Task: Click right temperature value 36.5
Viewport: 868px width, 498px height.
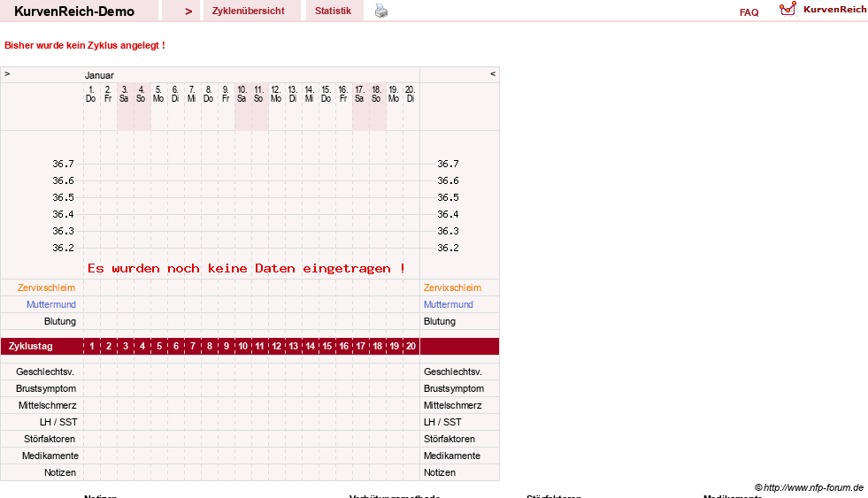Action: click(x=448, y=197)
